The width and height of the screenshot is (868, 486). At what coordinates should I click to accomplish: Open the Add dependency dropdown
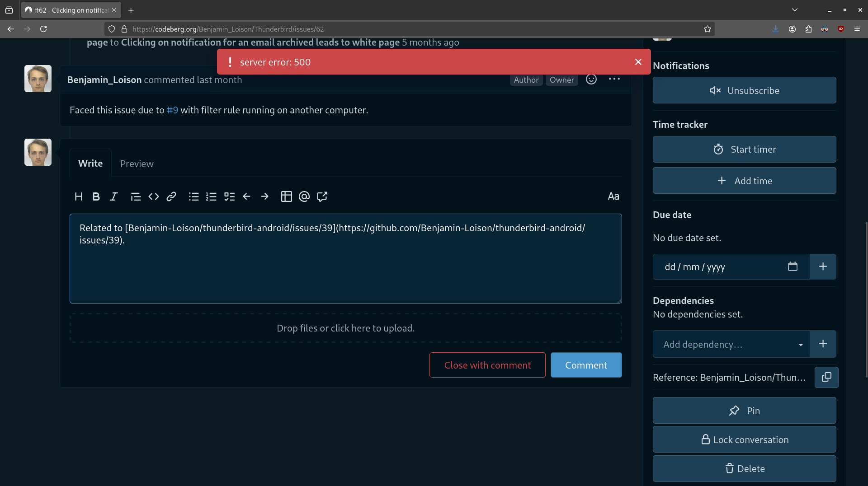(731, 345)
